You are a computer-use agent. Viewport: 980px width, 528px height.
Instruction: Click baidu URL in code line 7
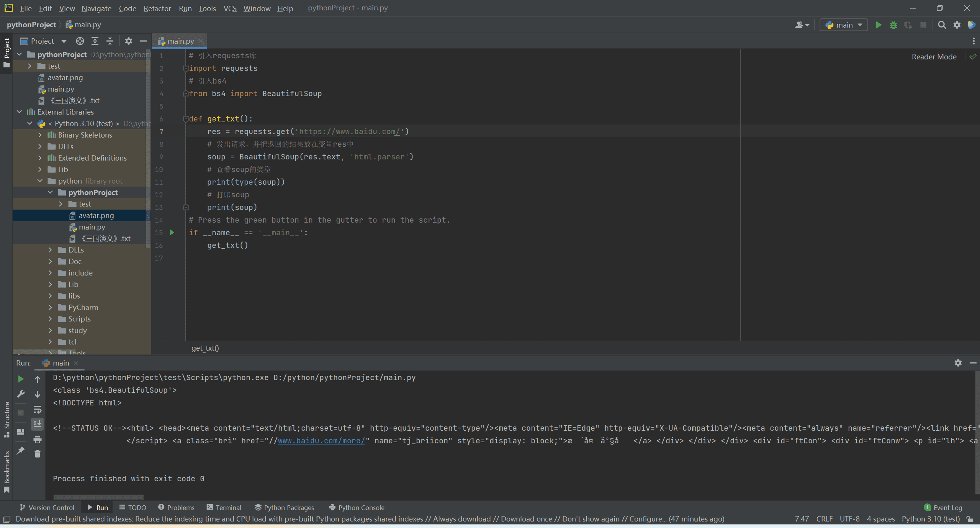(x=349, y=131)
